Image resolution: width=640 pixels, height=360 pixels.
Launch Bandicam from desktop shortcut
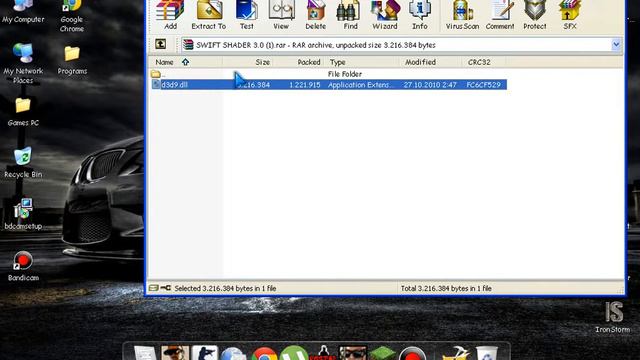click(23, 266)
